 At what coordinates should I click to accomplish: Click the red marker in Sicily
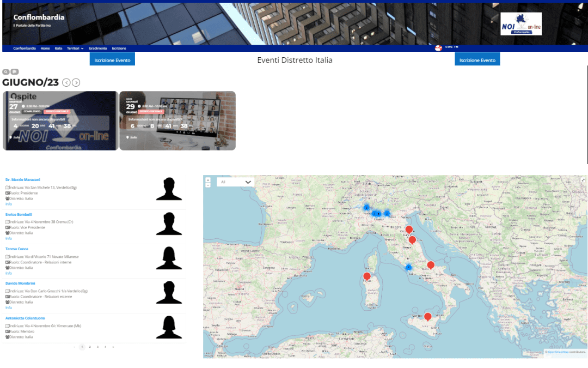coord(428,316)
